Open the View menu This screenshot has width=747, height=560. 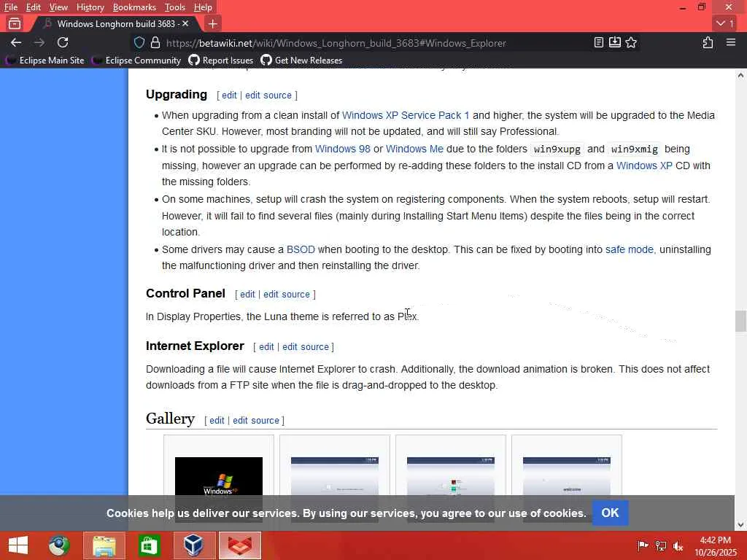(x=58, y=7)
